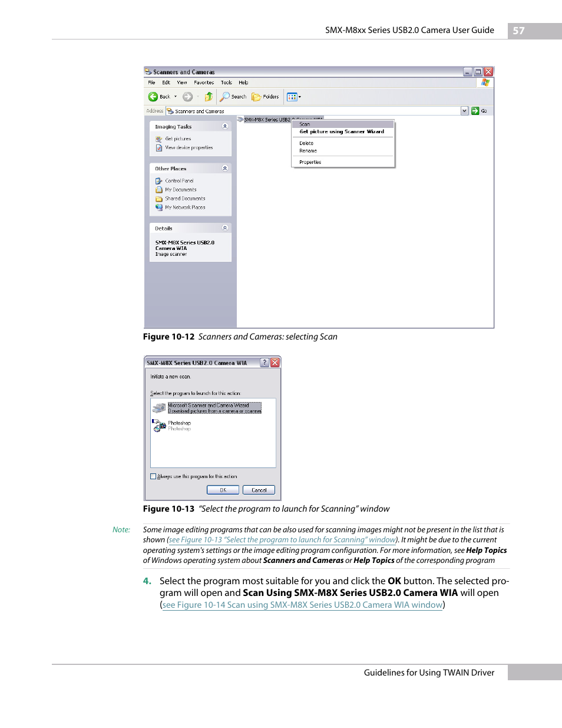Open My Documents from Other Places
Image resolution: width=562 pixels, height=728 pixels.
[x=181, y=190]
